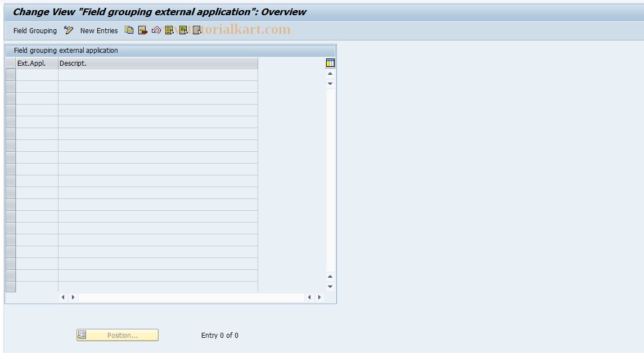The height and width of the screenshot is (353, 644).
Task: Click the up arrow at top of vertical scrollbar
Action: 330,74
